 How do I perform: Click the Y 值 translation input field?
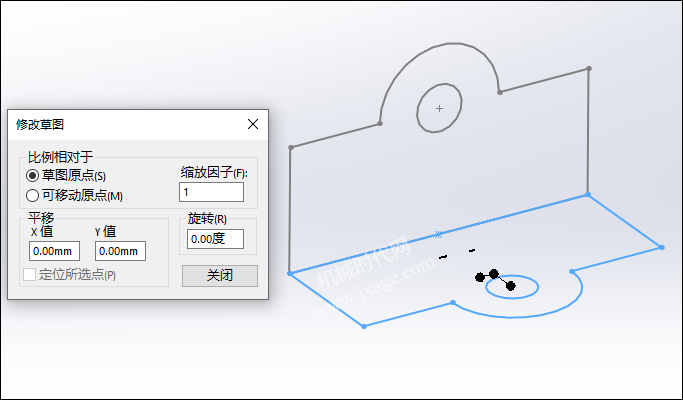120,251
